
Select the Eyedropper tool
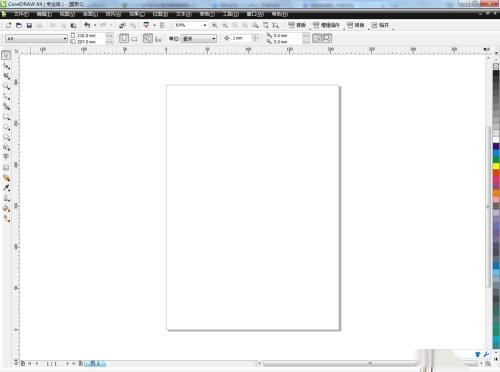tap(6, 188)
